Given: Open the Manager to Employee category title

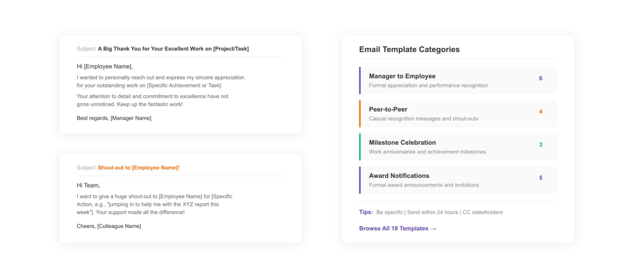Looking at the screenshot, I should (402, 76).
